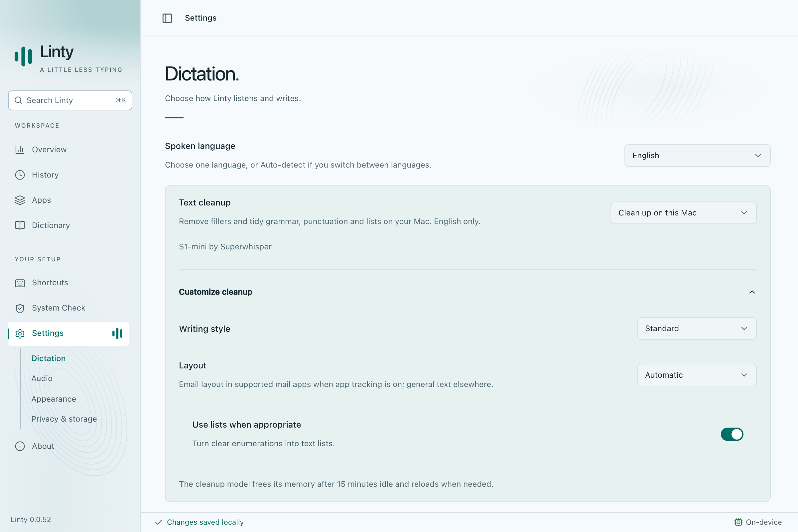Viewport: 798px width, 532px height.
Task: Click the Linty 0.0.52 version text
Action: (x=31, y=519)
